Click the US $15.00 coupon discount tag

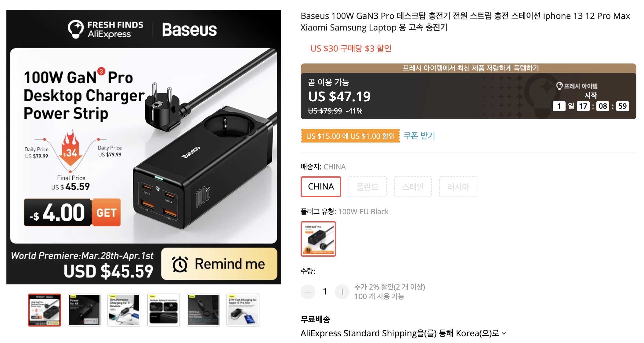pyautogui.click(x=350, y=136)
